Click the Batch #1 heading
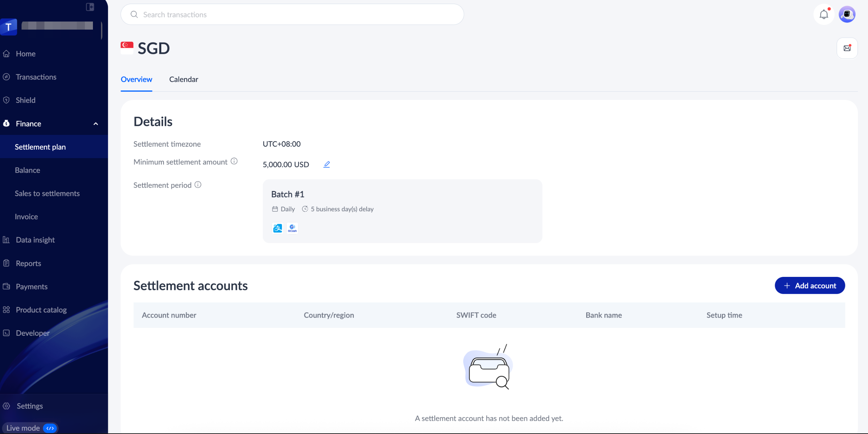Image resolution: width=868 pixels, height=434 pixels. [x=288, y=194]
